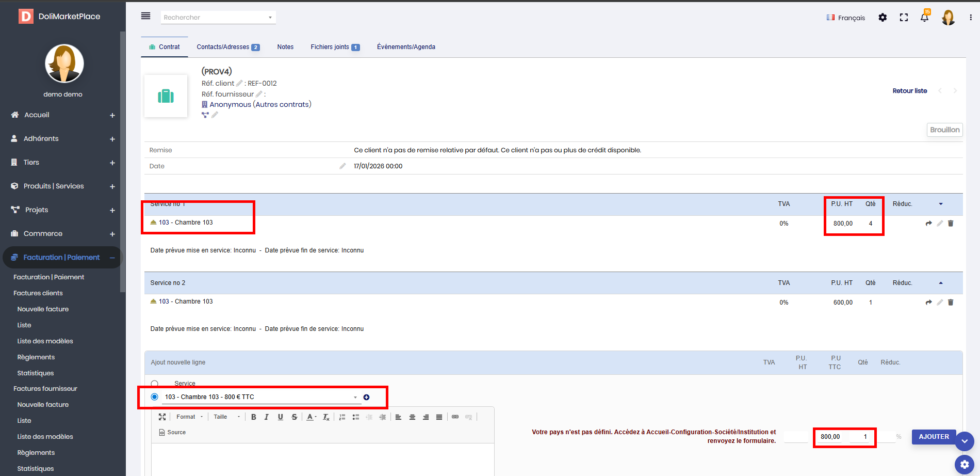Viewport: 980px width, 476px height.
Task: Delete the Service no 1 line
Action: pos(951,224)
